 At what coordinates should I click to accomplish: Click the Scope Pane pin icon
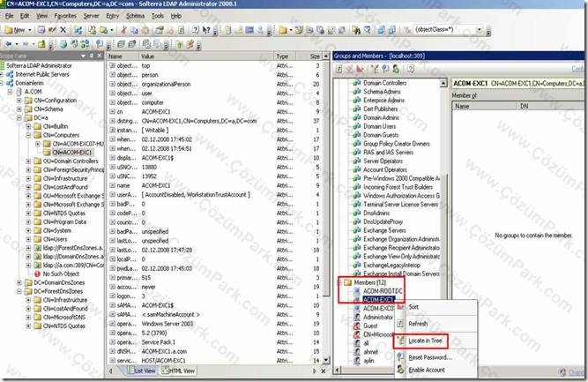[x=91, y=56]
